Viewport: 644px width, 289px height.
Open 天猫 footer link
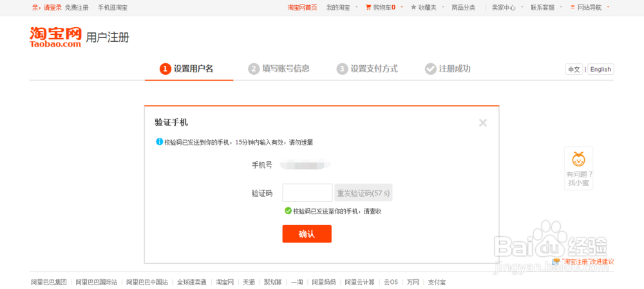click(249, 283)
